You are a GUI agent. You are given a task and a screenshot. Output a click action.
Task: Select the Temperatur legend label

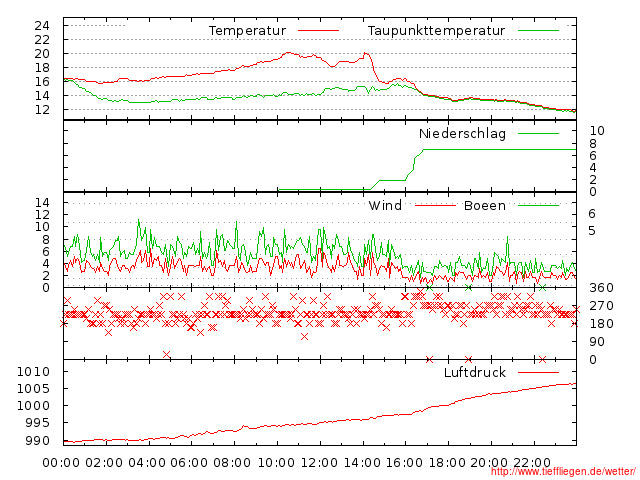tap(247, 31)
